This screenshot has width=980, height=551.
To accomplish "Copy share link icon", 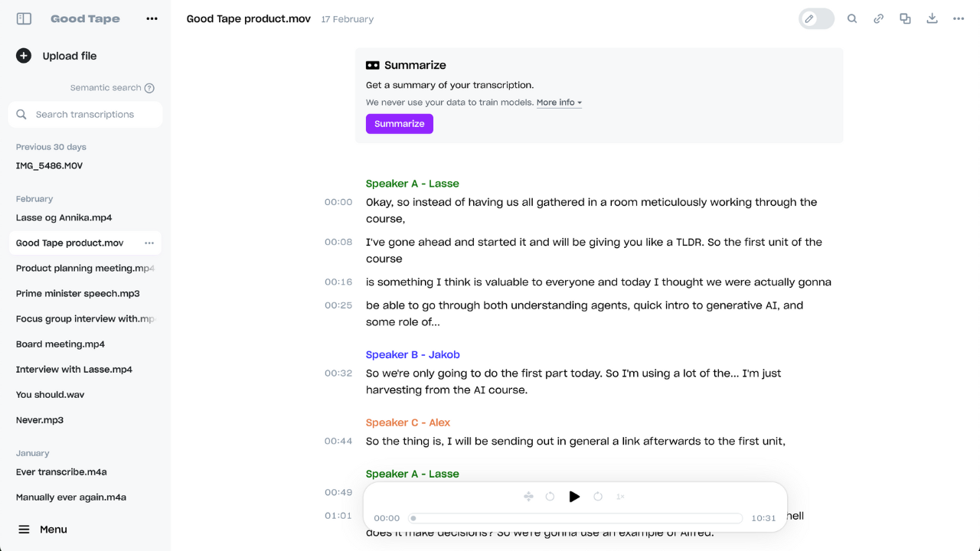I will pos(879,19).
